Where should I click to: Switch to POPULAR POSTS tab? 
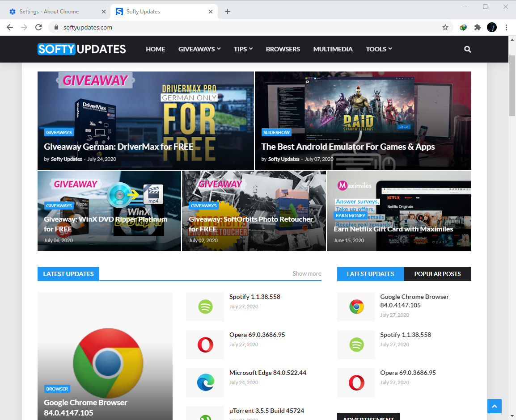pos(437,274)
